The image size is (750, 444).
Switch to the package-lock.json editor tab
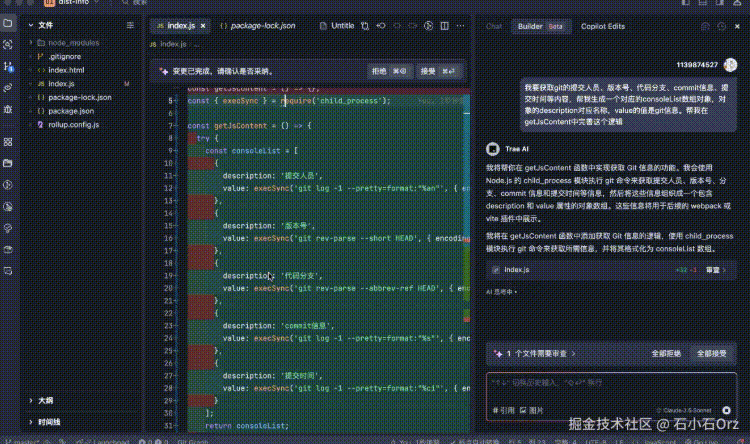click(x=258, y=26)
